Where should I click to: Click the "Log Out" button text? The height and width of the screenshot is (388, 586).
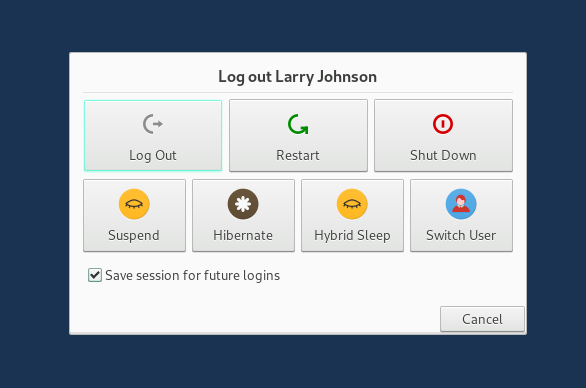point(152,155)
